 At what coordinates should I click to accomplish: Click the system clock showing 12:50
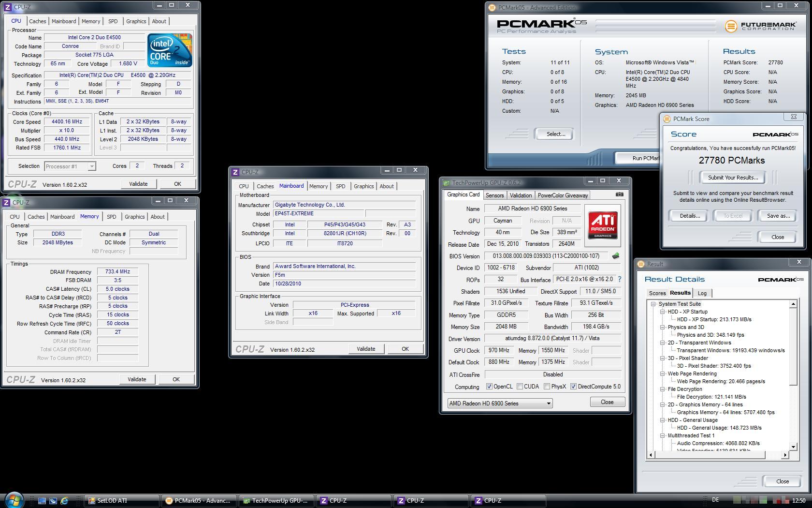pyautogui.click(x=798, y=500)
